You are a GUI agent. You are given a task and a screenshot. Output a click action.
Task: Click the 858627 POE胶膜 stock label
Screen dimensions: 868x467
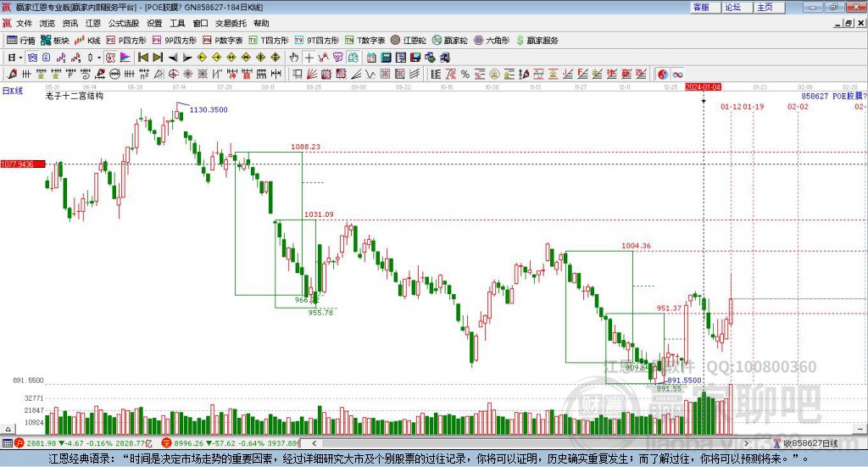[833, 97]
